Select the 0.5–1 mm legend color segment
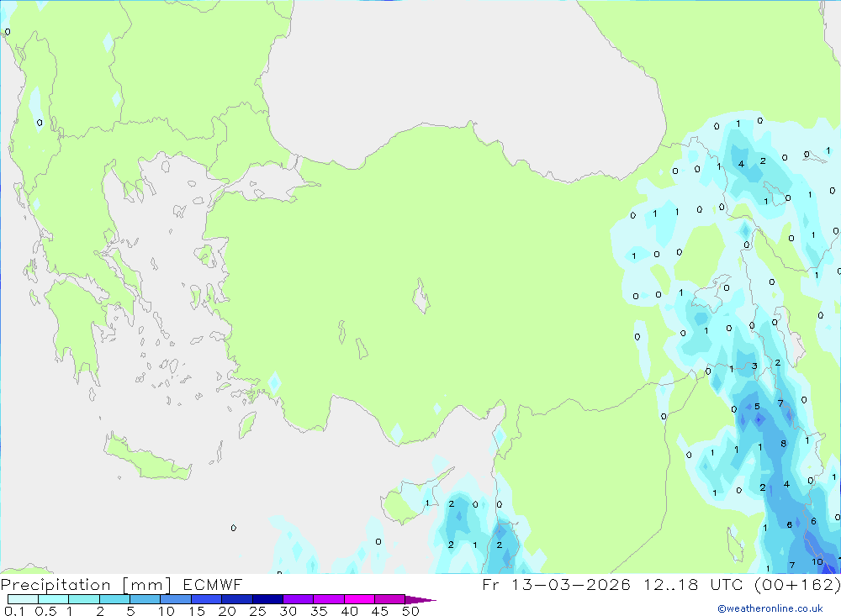 [x=54, y=599]
